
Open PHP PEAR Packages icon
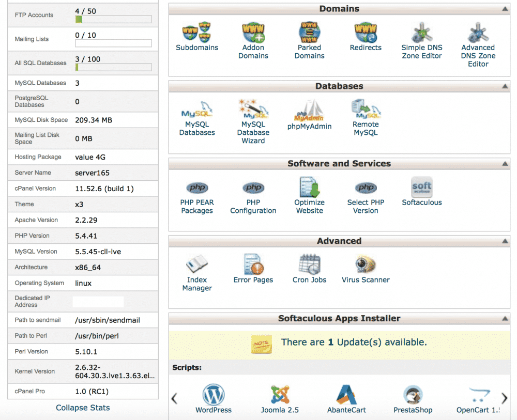(197, 188)
